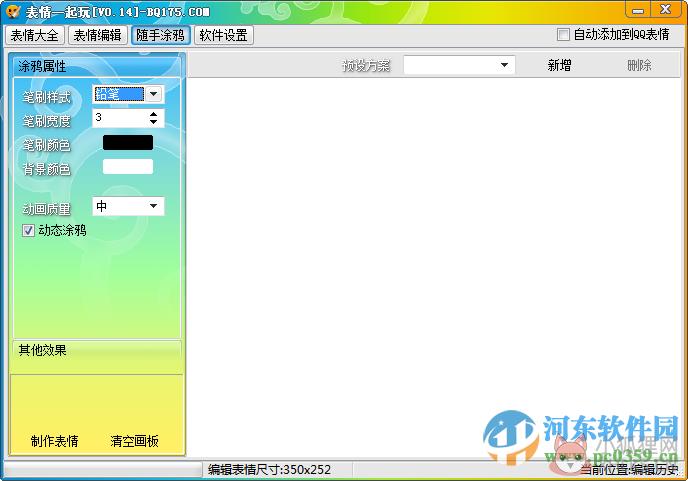Enable 自动添加到QQ表情 checkbox
The height and width of the screenshot is (481, 688).
pyautogui.click(x=563, y=34)
